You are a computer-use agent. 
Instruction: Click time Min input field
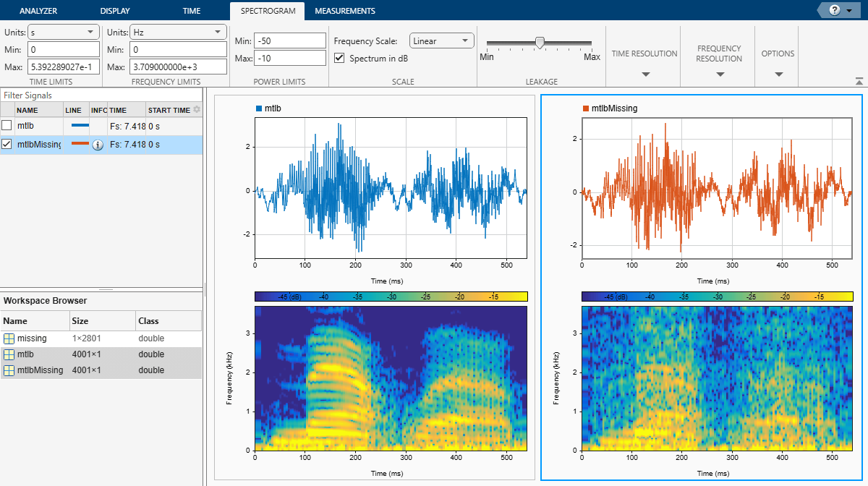coord(64,49)
